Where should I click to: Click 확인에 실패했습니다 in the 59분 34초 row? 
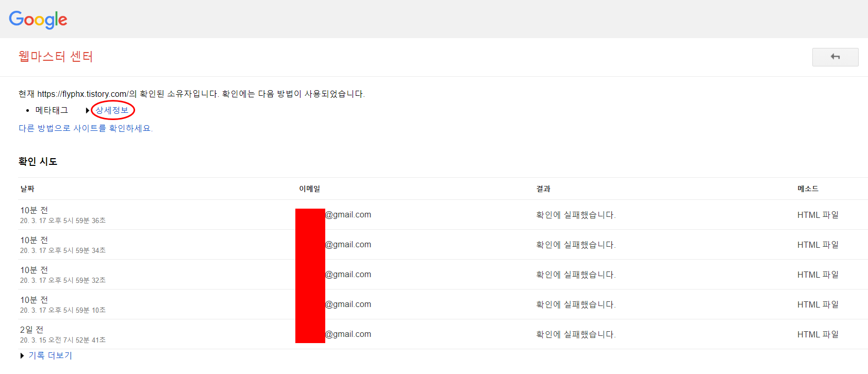576,245
